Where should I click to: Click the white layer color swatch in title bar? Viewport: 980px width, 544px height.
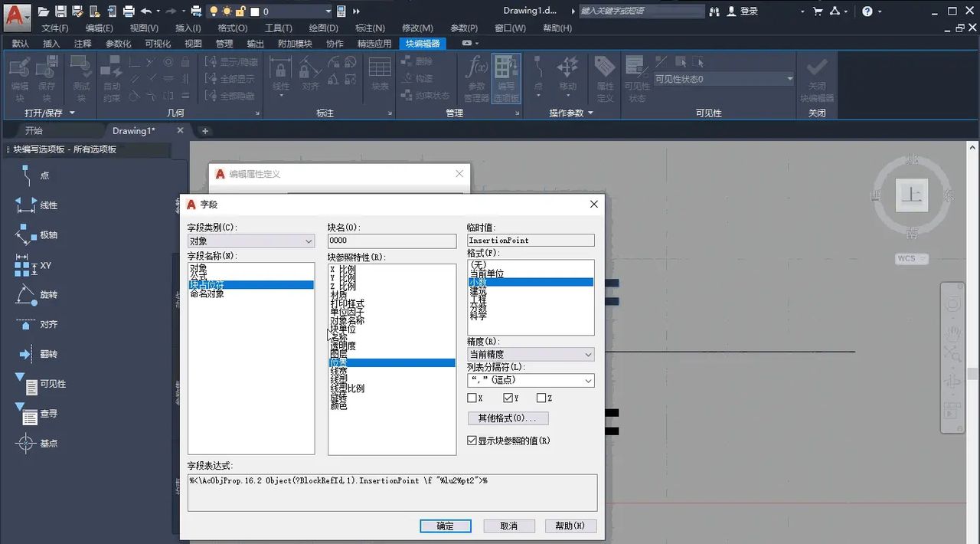click(x=255, y=11)
